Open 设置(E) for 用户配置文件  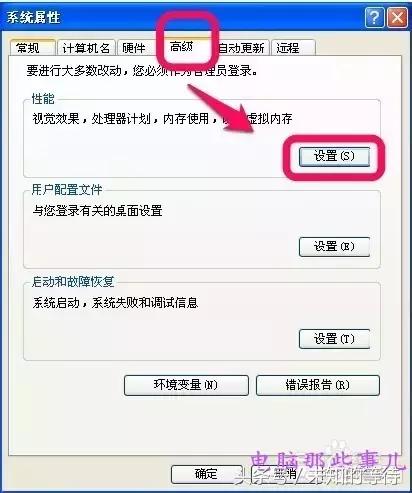pyautogui.click(x=334, y=247)
